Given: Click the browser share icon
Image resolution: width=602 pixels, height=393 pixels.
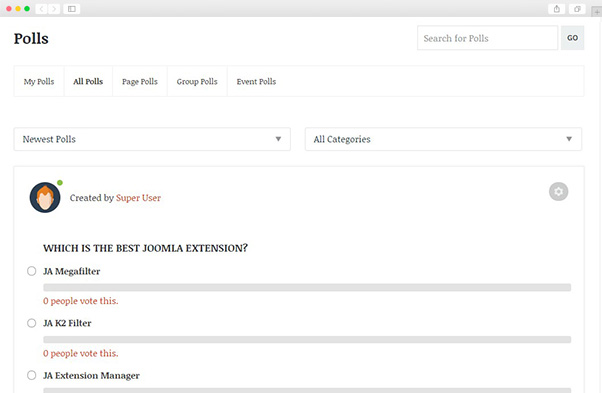Looking at the screenshot, I should point(556,9).
